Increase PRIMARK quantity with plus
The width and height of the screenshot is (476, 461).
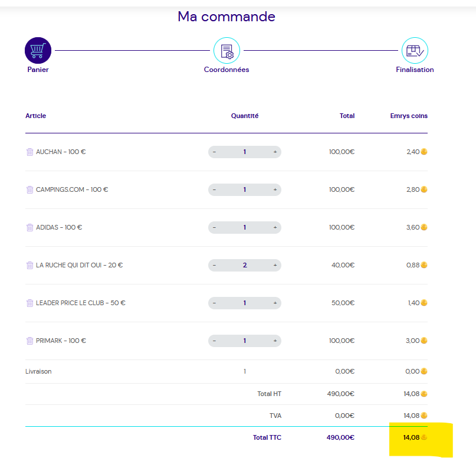[x=275, y=341]
